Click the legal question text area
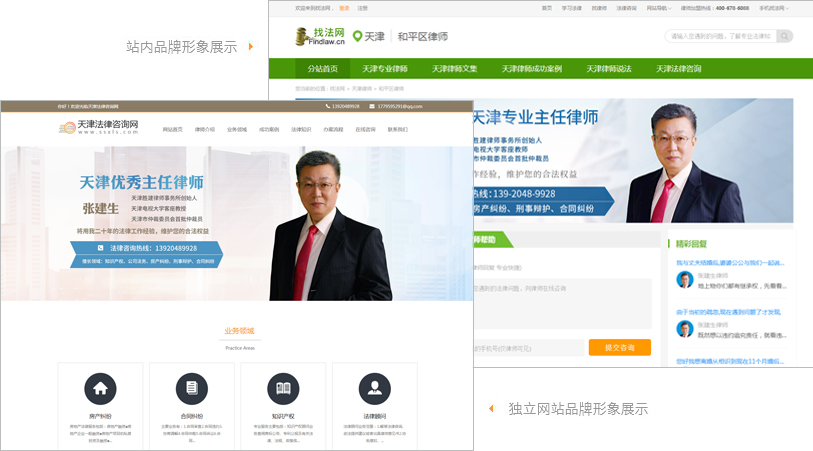The height and width of the screenshot is (451, 813). point(563,303)
